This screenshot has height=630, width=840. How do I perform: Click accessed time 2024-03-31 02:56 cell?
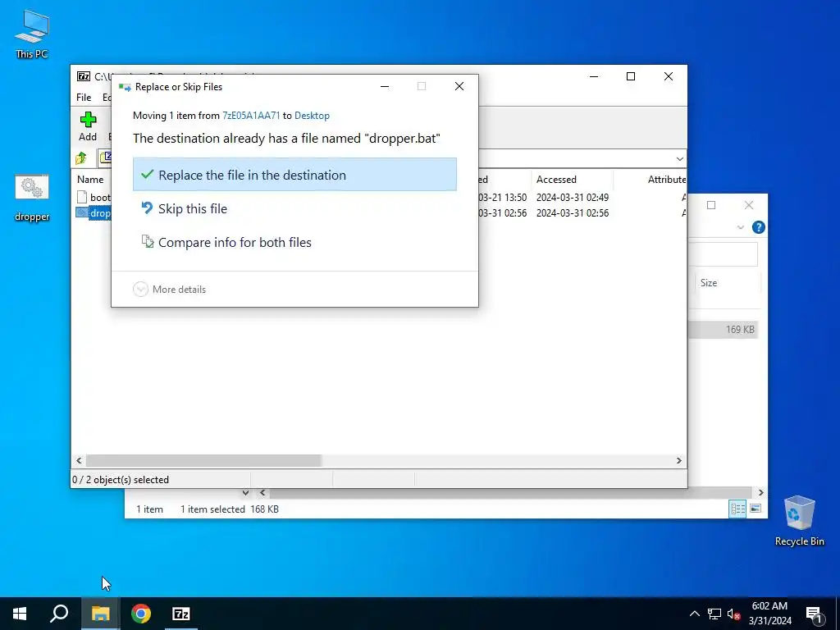point(572,212)
